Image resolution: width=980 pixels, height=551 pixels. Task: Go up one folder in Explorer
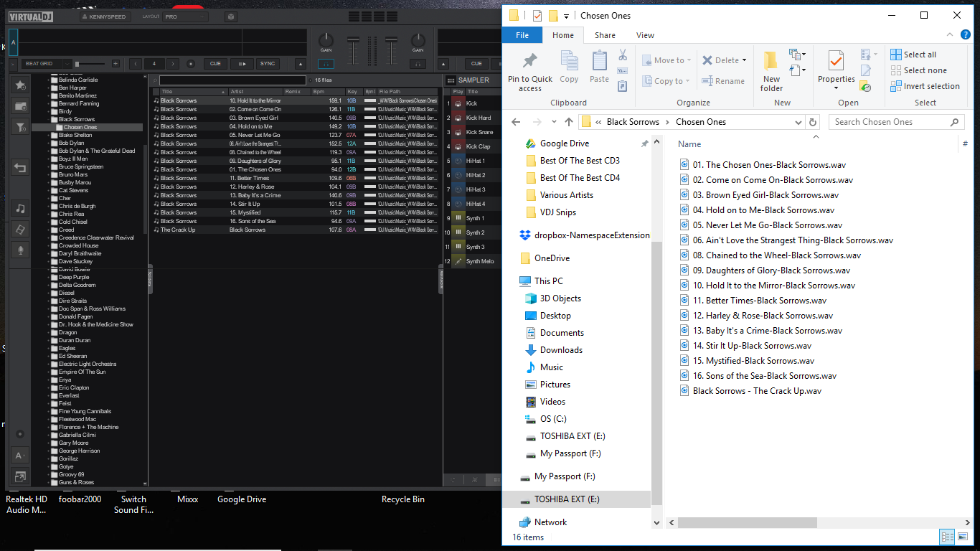(569, 122)
